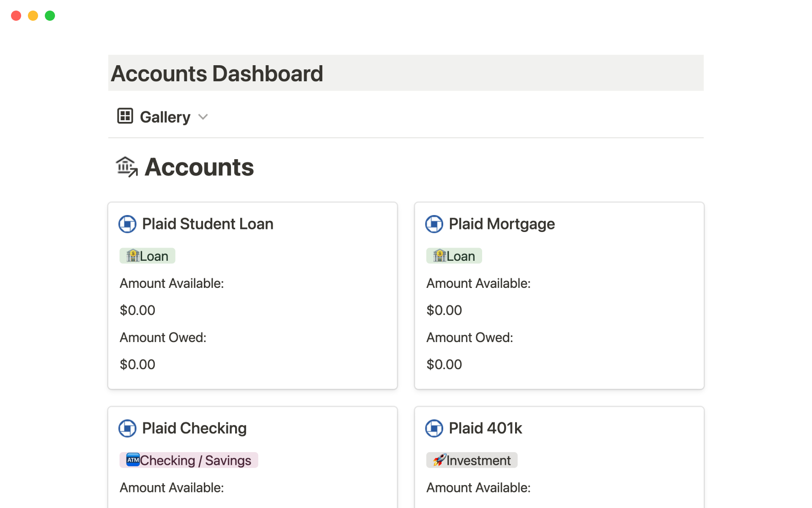Click the Accounts database heading
The height and width of the screenshot is (508, 812).
199,167
